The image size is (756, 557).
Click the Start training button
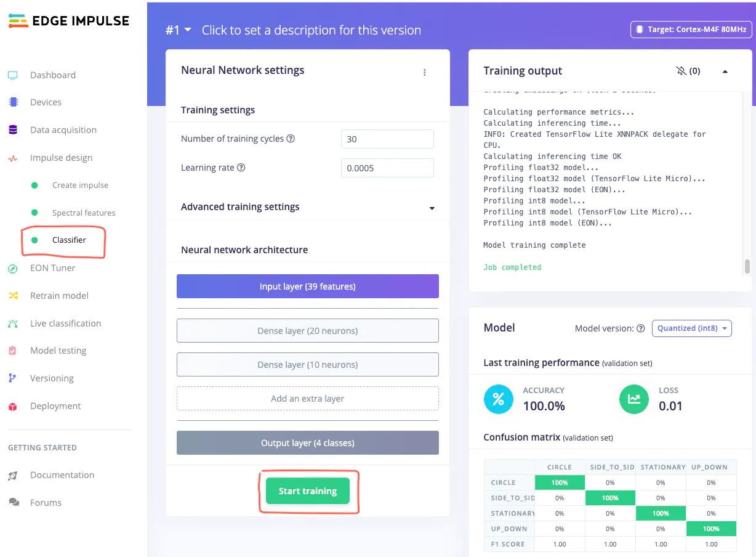[308, 491]
